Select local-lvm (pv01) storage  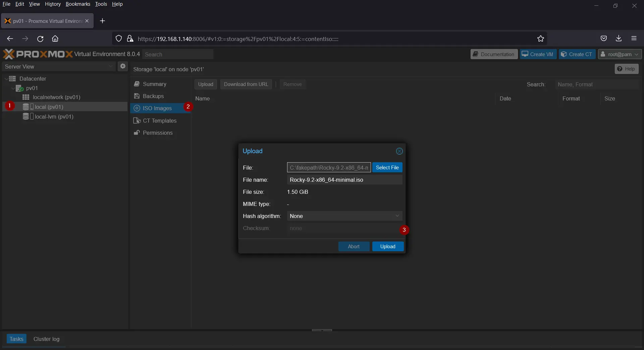54,117
